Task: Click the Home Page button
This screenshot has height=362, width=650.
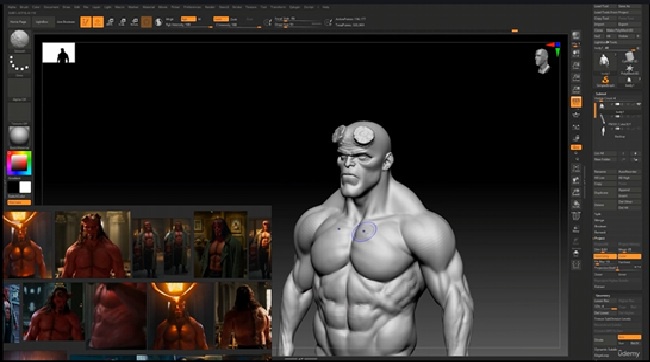Action: [x=18, y=22]
